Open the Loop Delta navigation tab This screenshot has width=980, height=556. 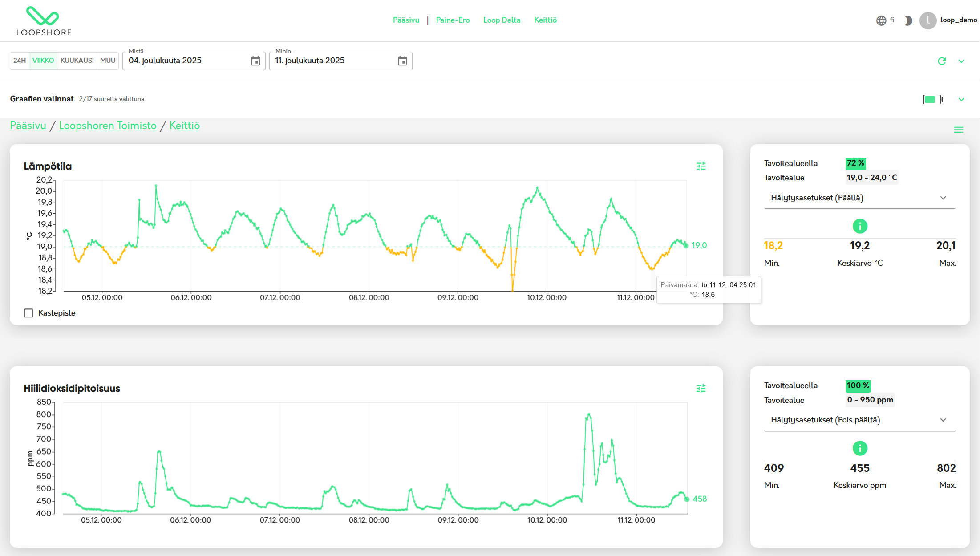tap(502, 20)
